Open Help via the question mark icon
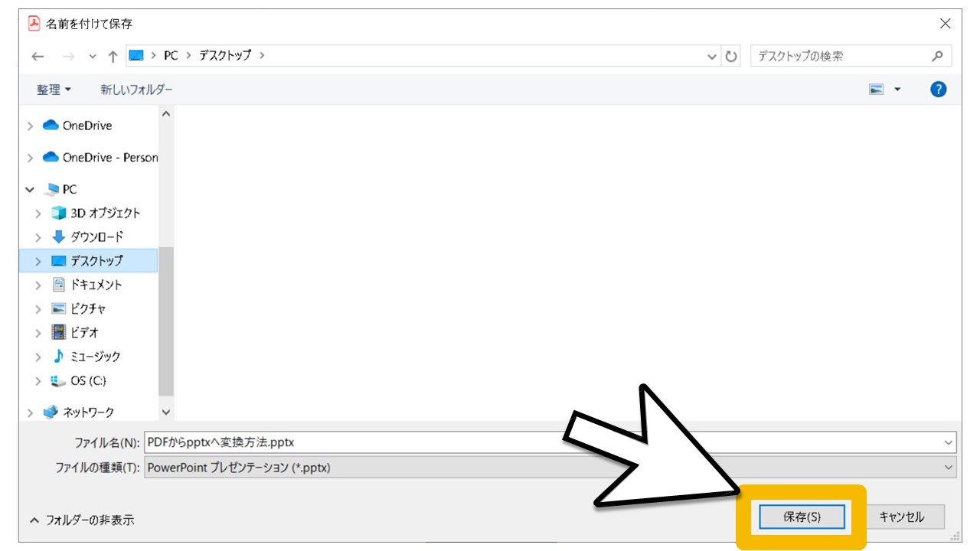The image size is (980, 551). pyautogui.click(x=938, y=89)
